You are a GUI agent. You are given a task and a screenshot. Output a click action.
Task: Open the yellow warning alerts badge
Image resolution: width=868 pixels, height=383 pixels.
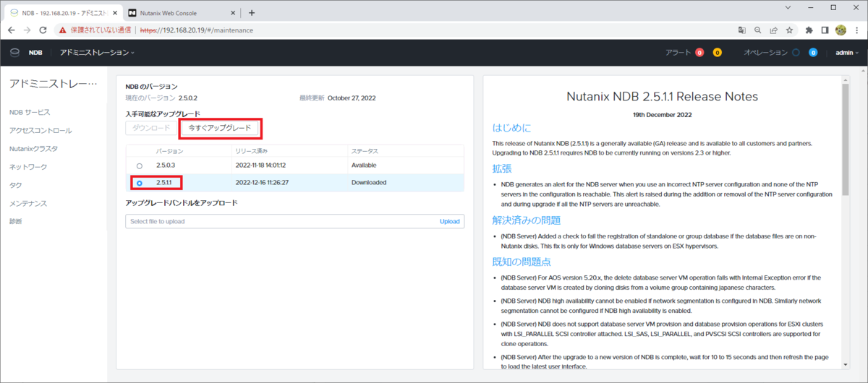[718, 53]
